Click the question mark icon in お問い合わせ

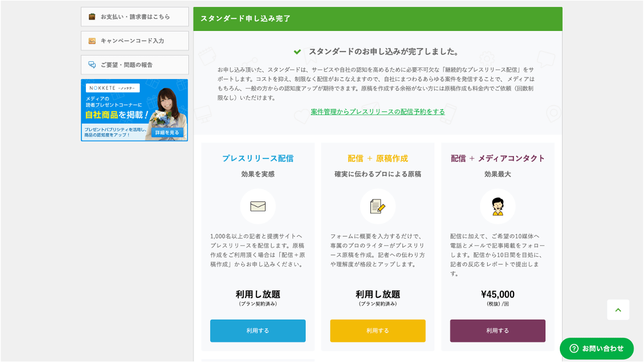(574, 348)
